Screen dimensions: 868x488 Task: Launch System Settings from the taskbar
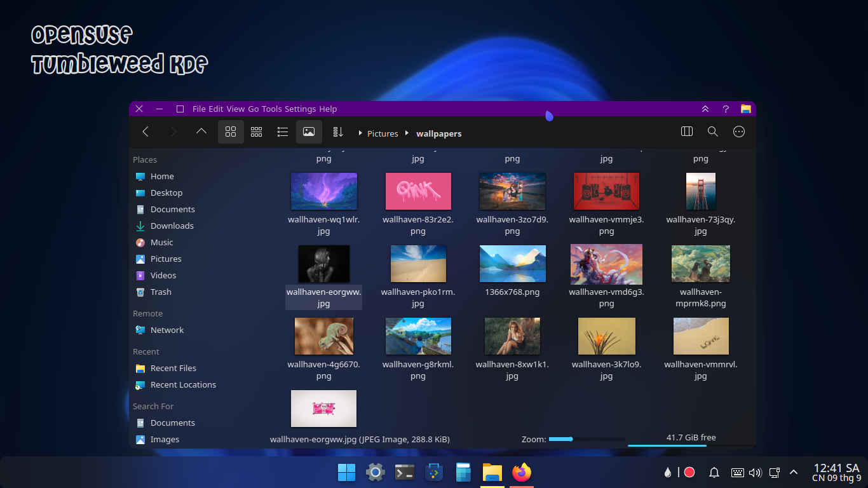click(376, 472)
